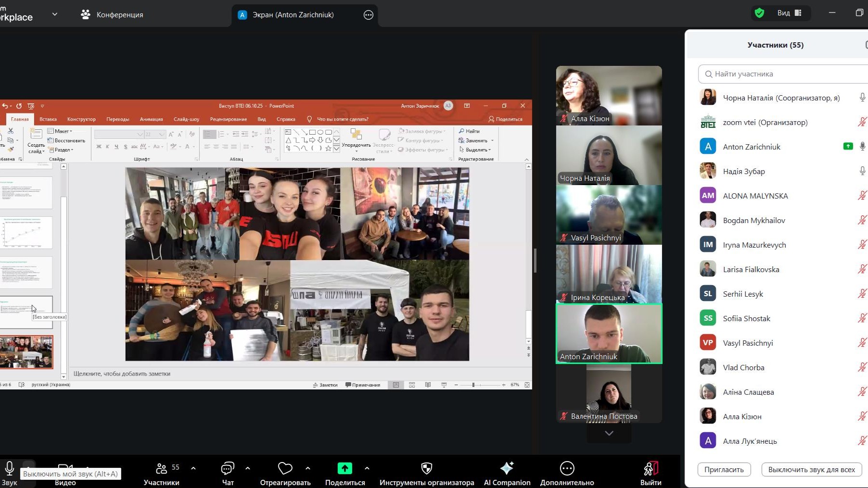The height and width of the screenshot is (488, 868).
Task: Open the Chat panel icon
Action: point(228,468)
